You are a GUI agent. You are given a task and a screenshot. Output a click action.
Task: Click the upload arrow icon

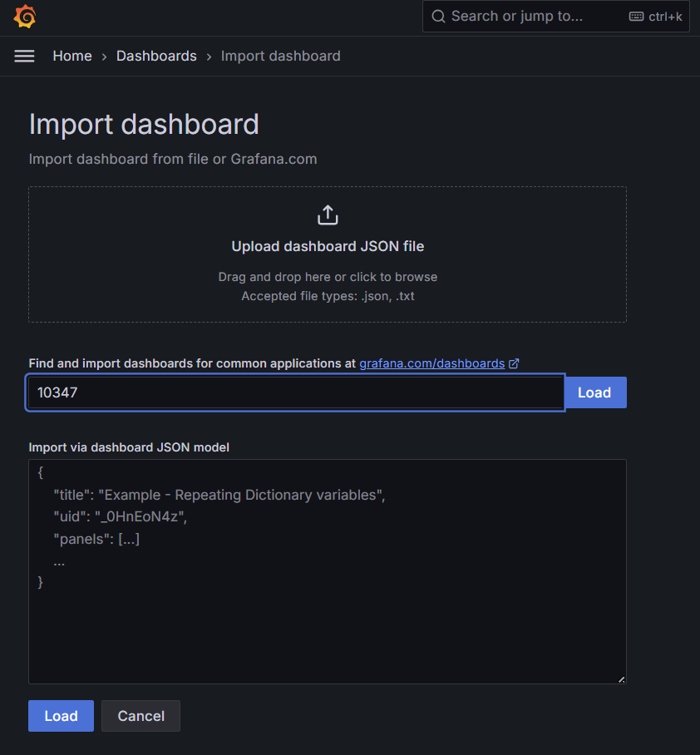tap(328, 215)
